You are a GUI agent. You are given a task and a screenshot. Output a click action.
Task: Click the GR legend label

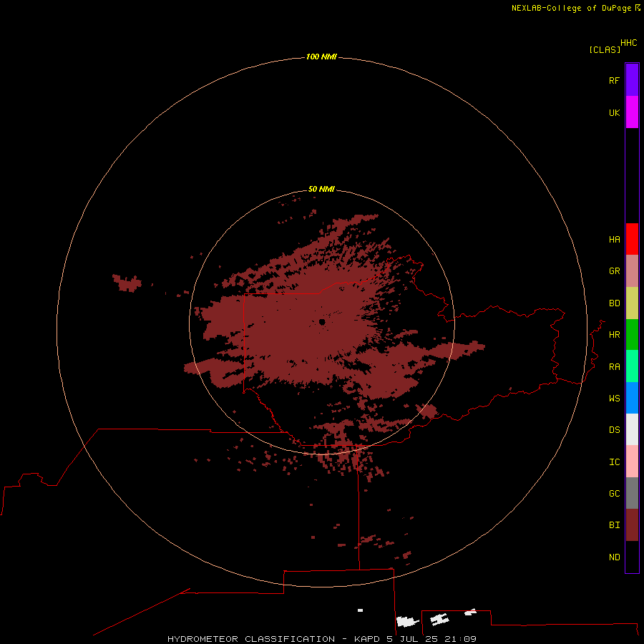(x=614, y=271)
